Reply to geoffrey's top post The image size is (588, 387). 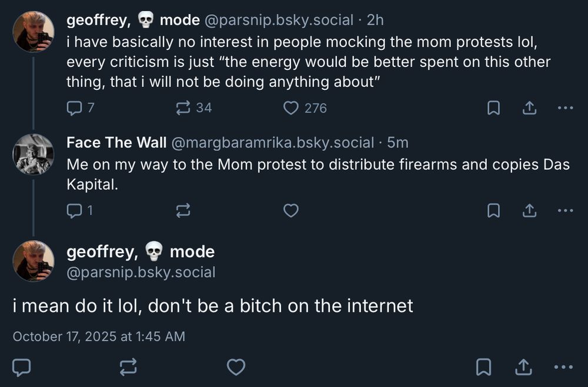pyautogui.click(x=73, y=107)
